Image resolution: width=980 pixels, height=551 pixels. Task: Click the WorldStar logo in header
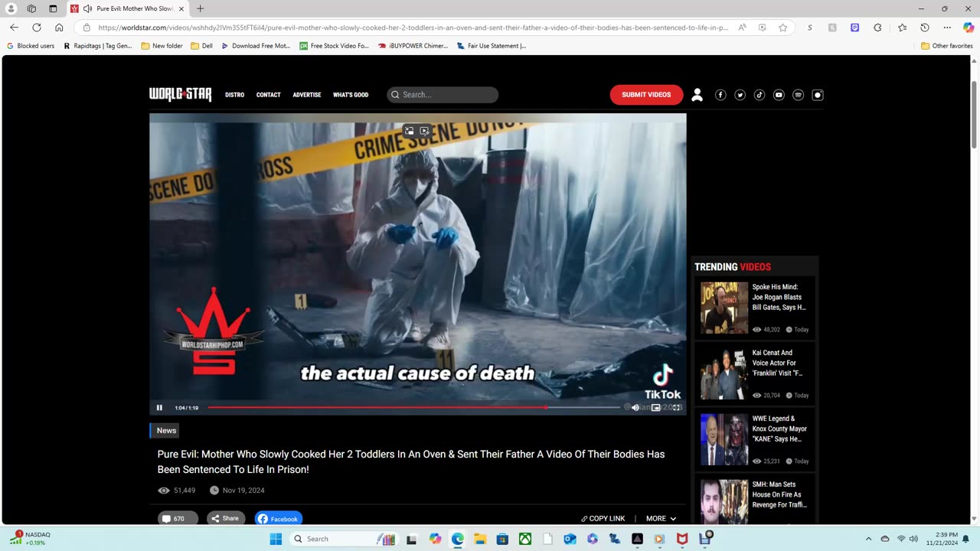(180, 95)
